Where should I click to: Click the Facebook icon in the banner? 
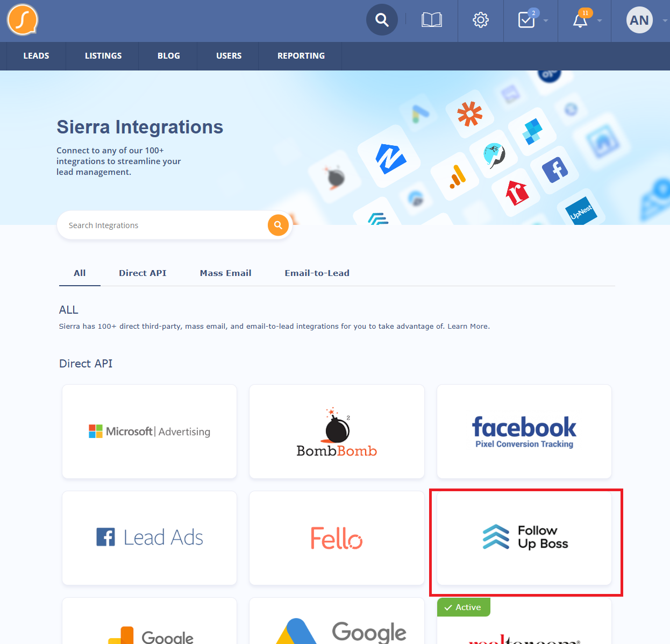pyautogui.click(x=555, y=171)
